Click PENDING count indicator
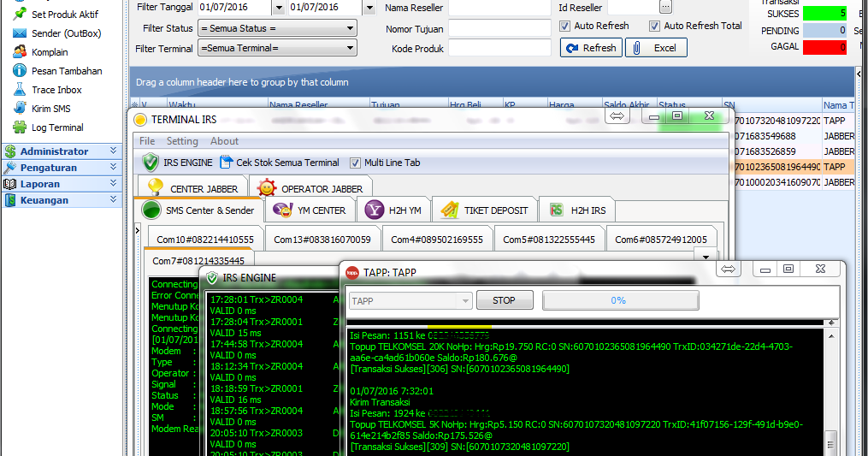This screenshot has width=868, height=456. tap(825, 30)
